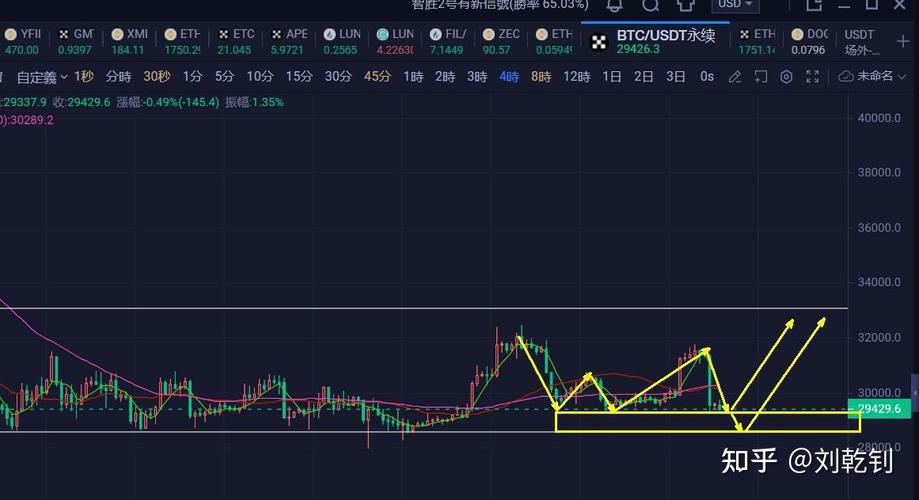The width and height of the screenshot is (919, 500).
Task: Switch to the DOG 0.0796 tab
Action: tap(809, 42)
